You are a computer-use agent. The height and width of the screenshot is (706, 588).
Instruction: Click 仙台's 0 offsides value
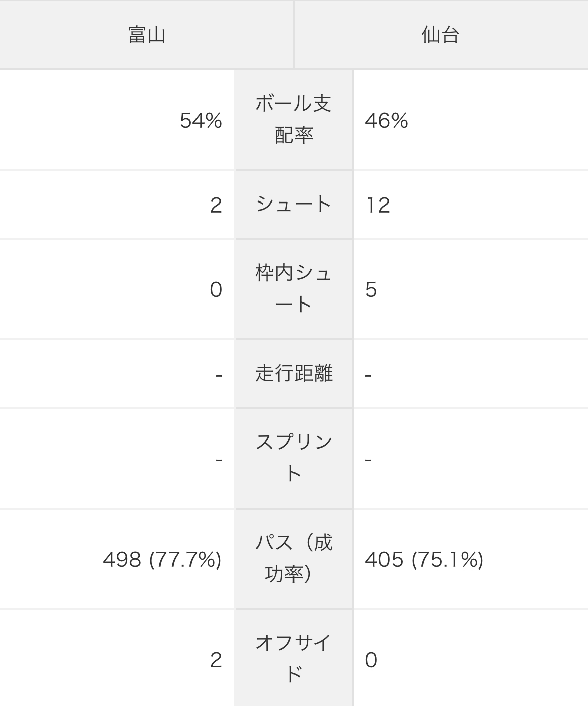(371, 660)
